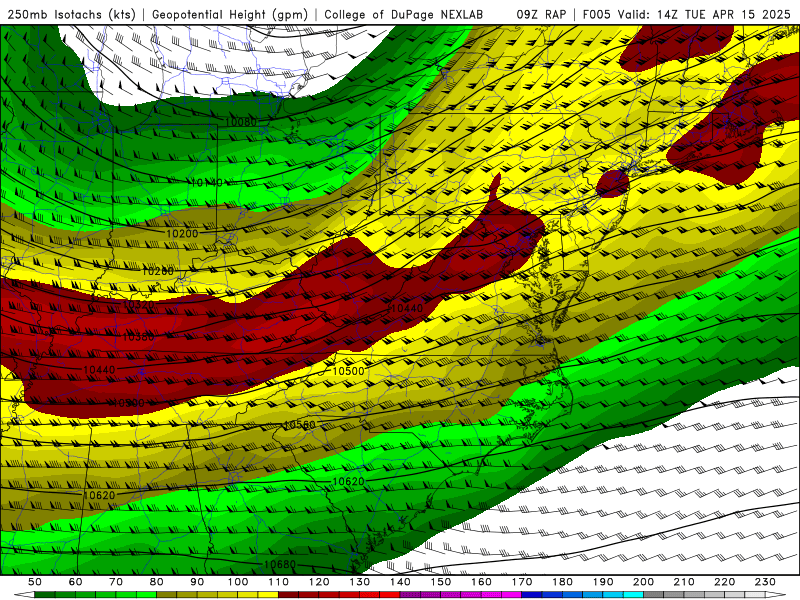Click the 180 knot value on the color scale
800x600 pixels.
(x=562, y=582)
